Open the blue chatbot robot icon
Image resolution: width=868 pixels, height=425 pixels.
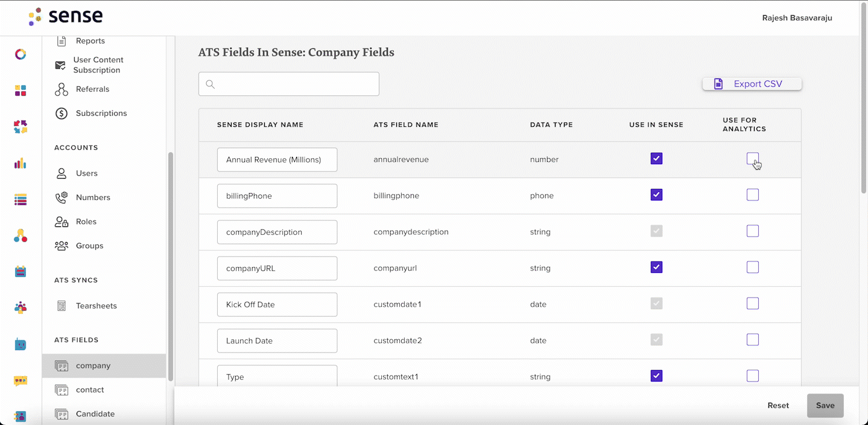click(21, 344)
